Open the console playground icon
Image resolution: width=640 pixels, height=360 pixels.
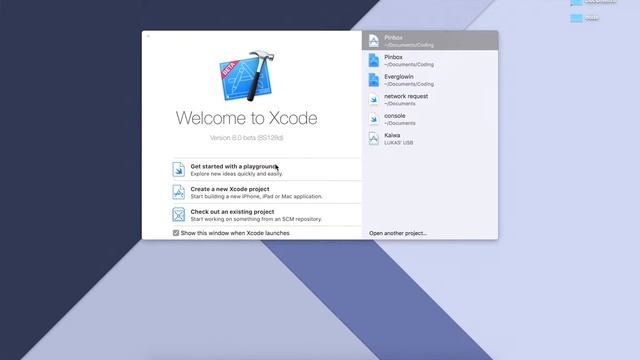click(x=373, y=119)
